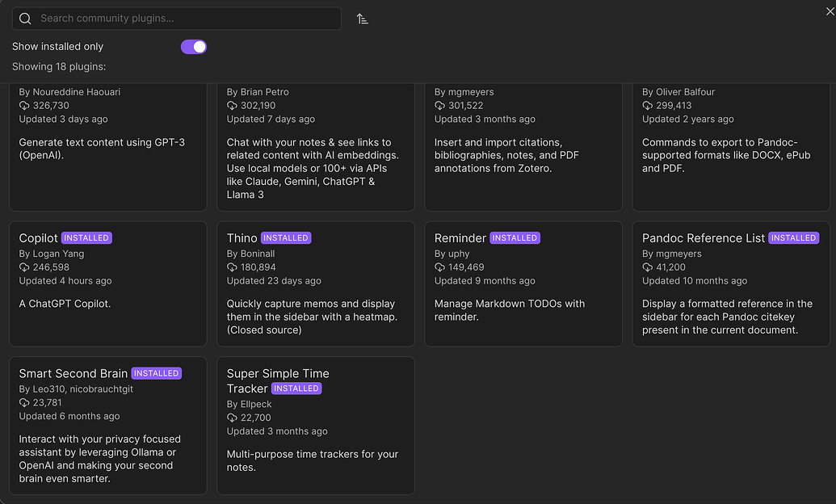This screenshot has width=836, height=504.
Task: Open the sort order options icon
Action: 363,19
